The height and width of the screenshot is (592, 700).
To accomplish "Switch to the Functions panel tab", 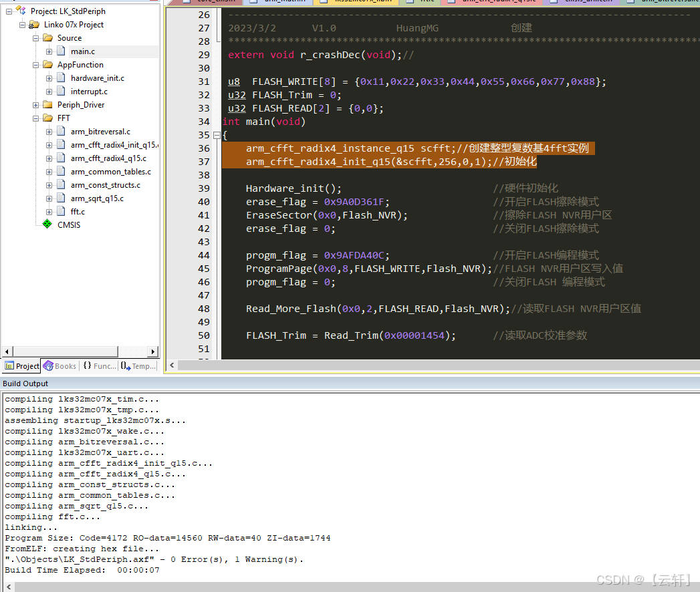I will [x=100, y=365].
